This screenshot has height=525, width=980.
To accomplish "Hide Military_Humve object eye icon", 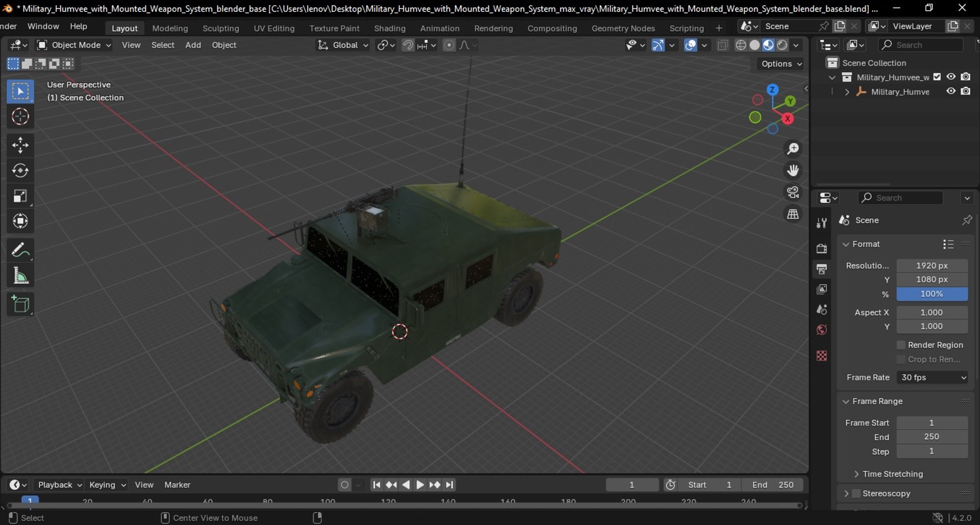I will point(951,91).
